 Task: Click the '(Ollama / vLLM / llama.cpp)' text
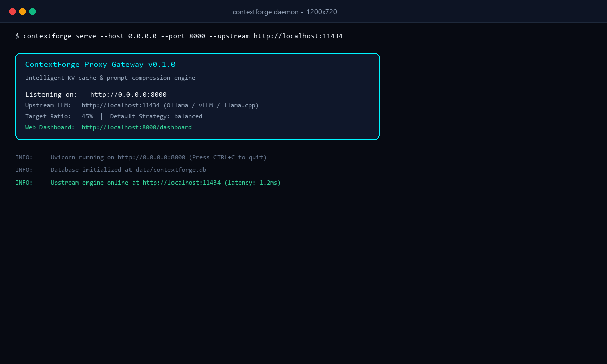coord(211,105)
